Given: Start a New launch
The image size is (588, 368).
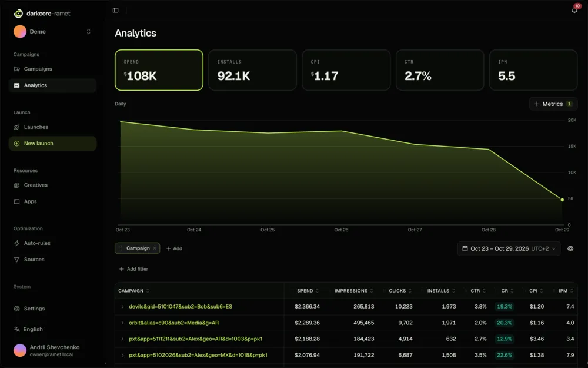Looking at the screenshot, I should [52, 144].
